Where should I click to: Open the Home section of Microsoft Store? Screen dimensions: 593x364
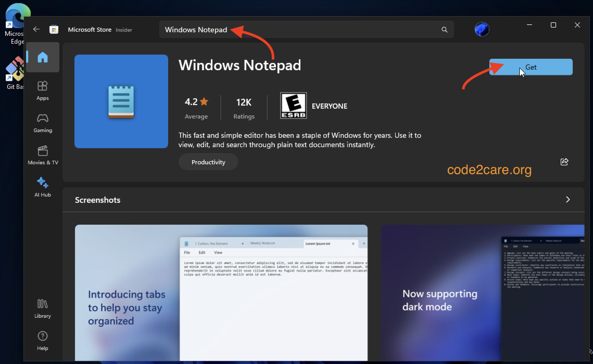point(42,57)
